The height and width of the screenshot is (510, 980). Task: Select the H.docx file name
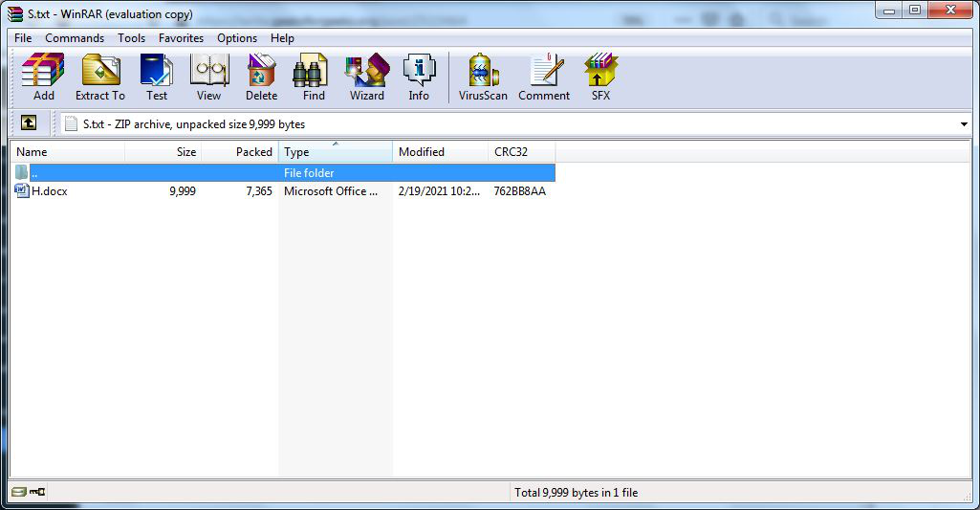[x=50, y=190]
